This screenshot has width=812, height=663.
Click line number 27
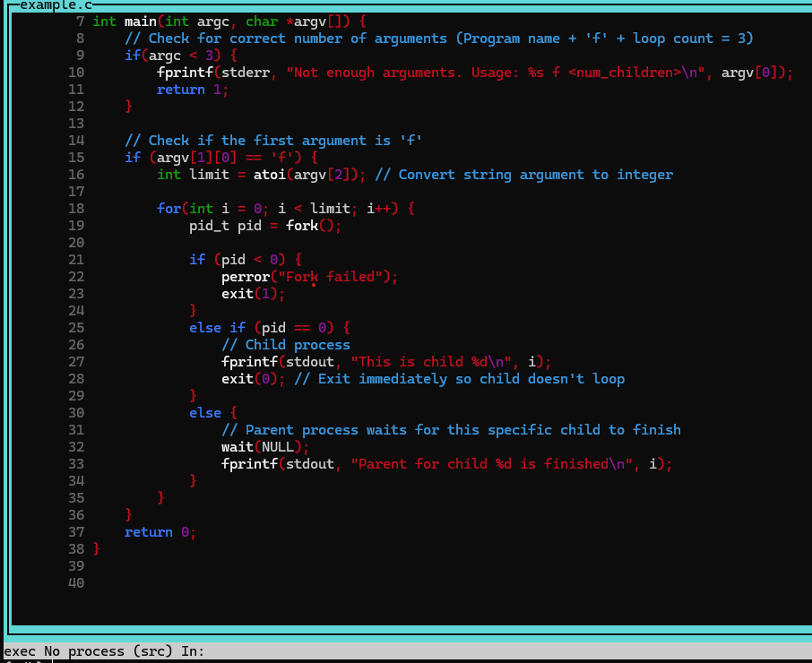(x=76, y=362)
